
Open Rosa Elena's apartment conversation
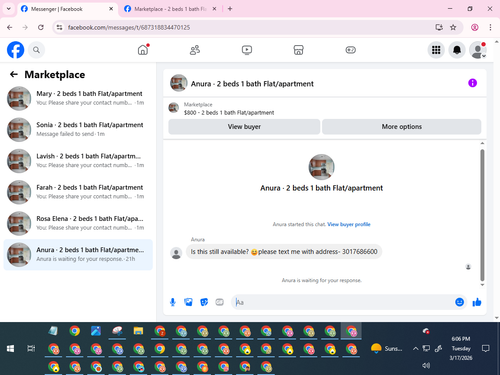click(x=78, y=223)
